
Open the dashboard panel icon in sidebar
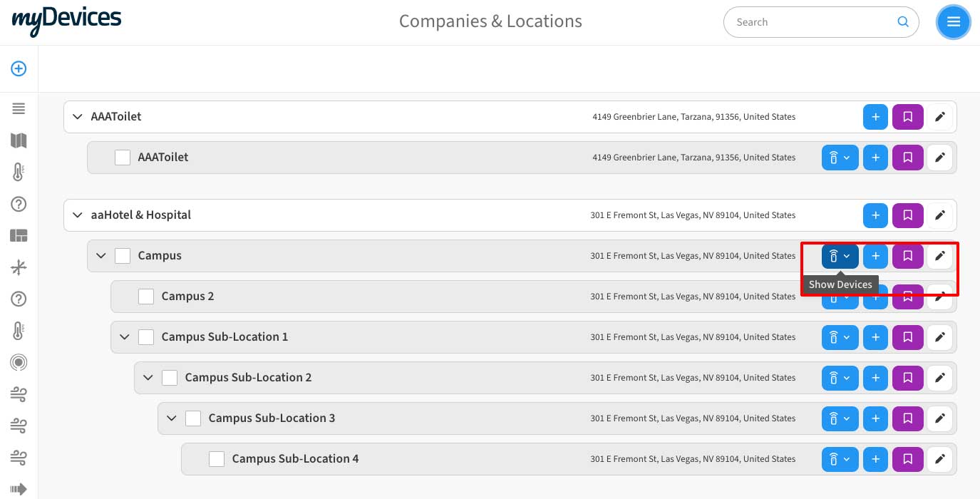pyautogui.click(x=19, y=236)
